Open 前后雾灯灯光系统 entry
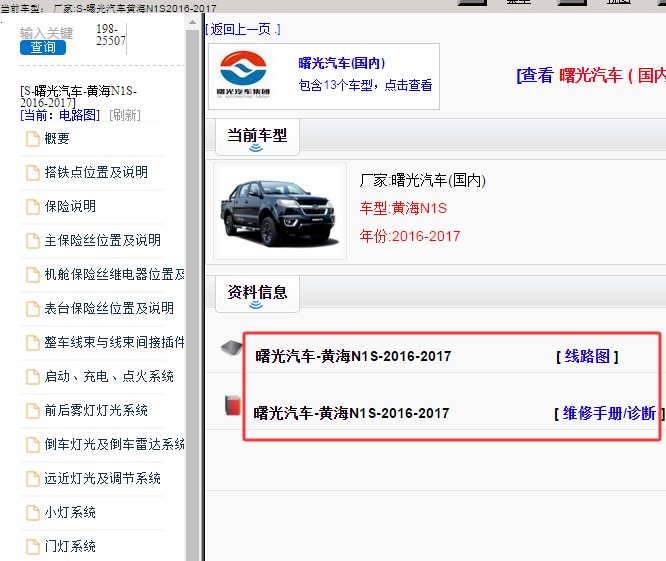666x561 pixels. (x=96, y=410)
